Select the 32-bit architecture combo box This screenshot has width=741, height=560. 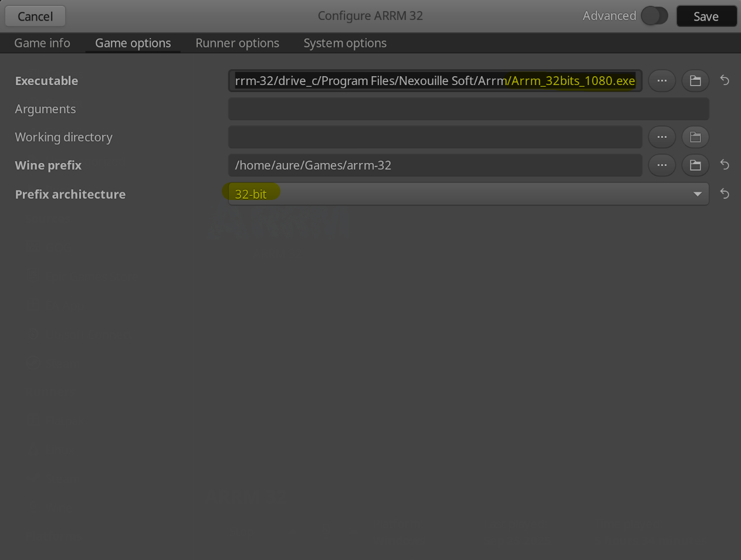458,194
